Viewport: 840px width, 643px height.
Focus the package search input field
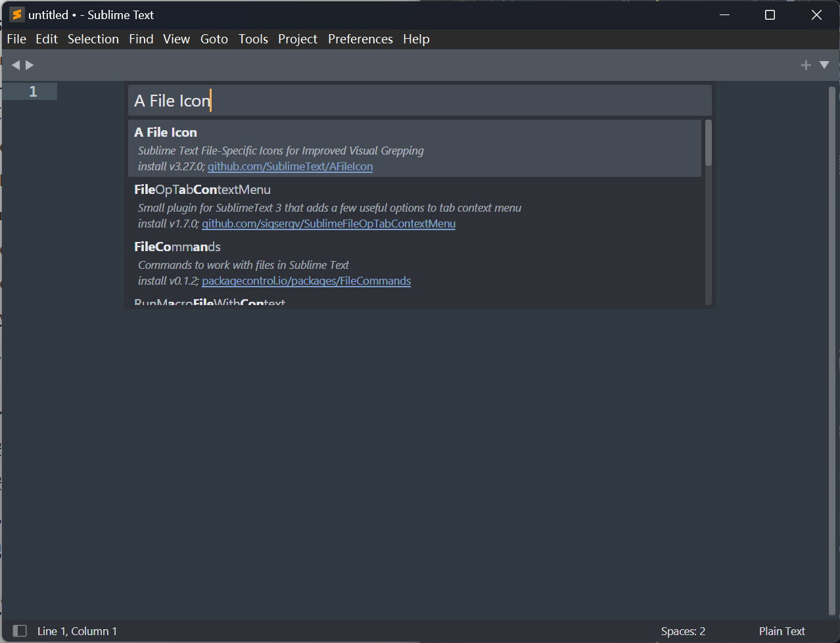click(x=420, y=101)
